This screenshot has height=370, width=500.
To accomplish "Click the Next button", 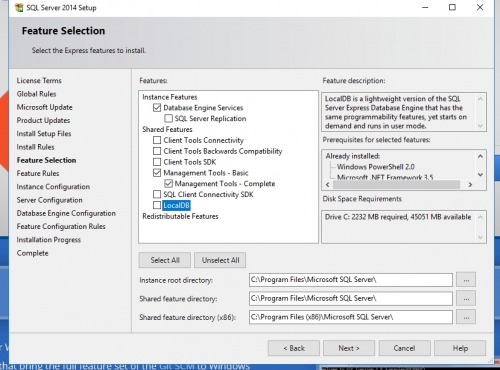I will [x=349, y=348].
